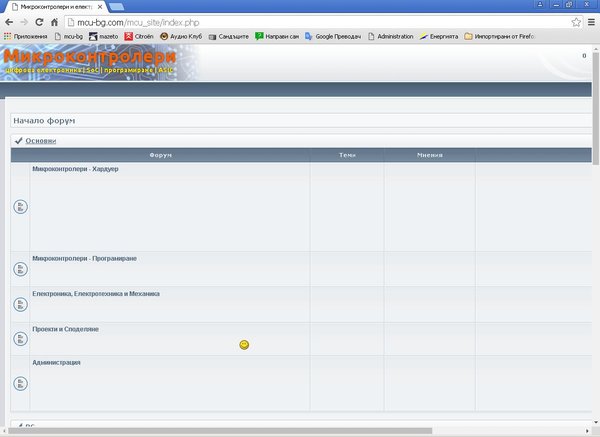
Task: Open the Проекти и Споделяне forum
Action: coord(65,329)
